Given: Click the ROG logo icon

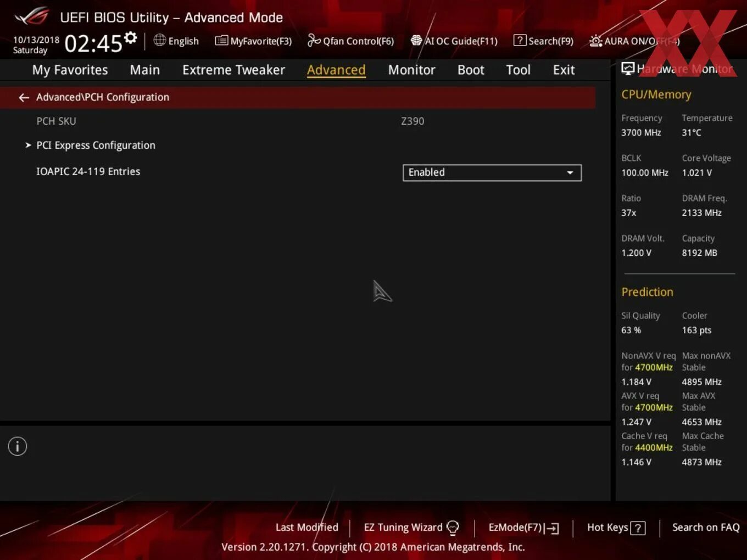Looking at the screenshot, I should (x=32, y=16).
